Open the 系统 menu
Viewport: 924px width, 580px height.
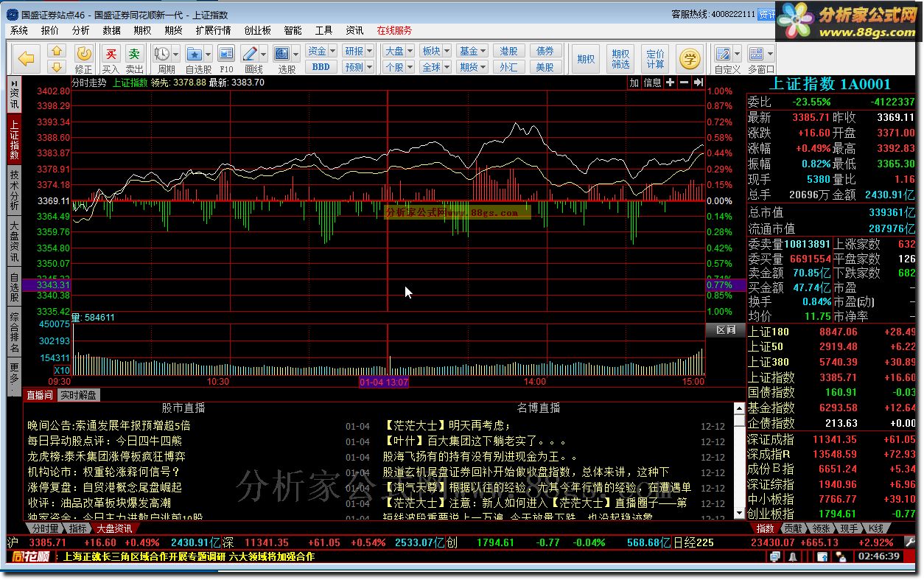point(19,30)
